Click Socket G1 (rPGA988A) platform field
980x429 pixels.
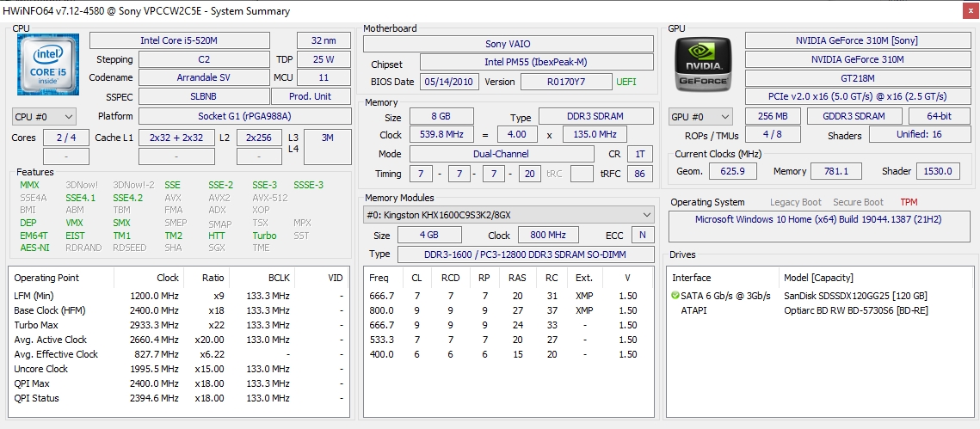(244, 116)
